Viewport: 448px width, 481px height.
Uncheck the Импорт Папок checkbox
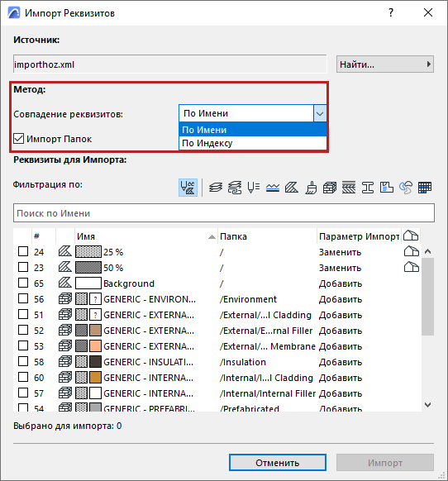[x=19, y=139]
